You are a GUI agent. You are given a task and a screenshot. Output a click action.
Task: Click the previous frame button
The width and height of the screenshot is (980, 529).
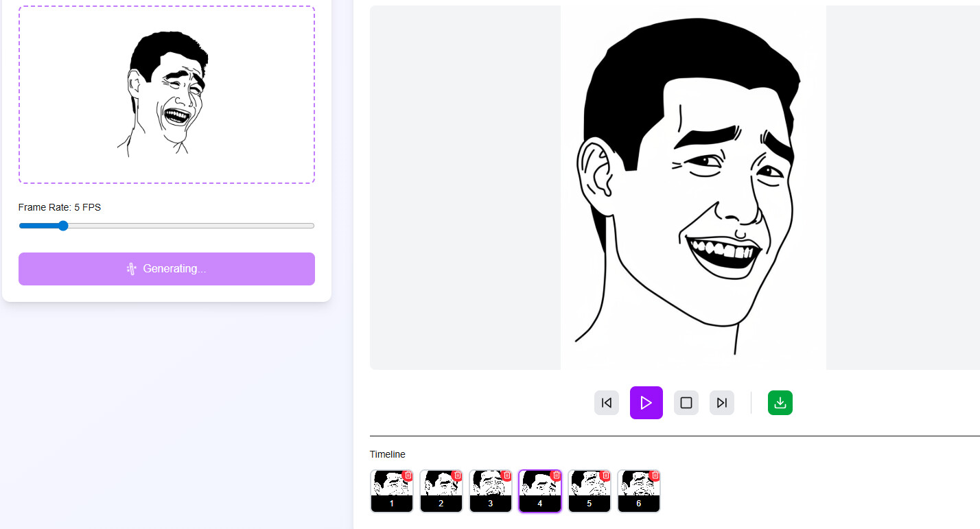tap(607, 403)
